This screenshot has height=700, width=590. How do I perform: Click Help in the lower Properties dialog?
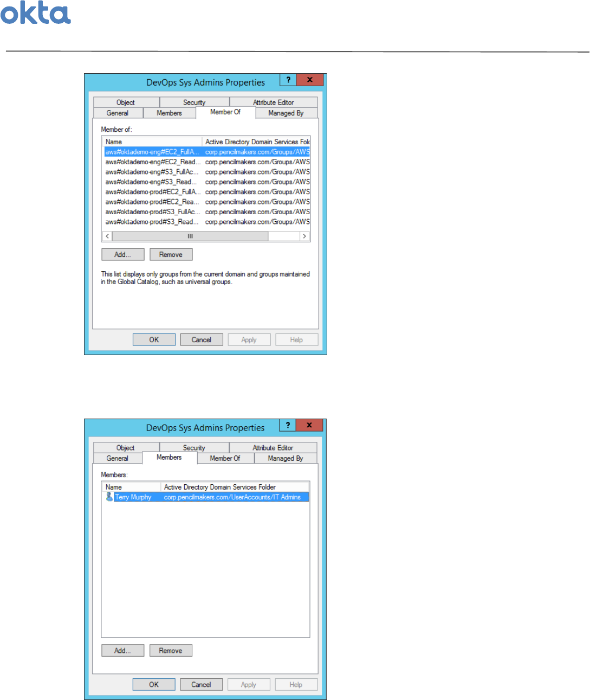point(296,684)
